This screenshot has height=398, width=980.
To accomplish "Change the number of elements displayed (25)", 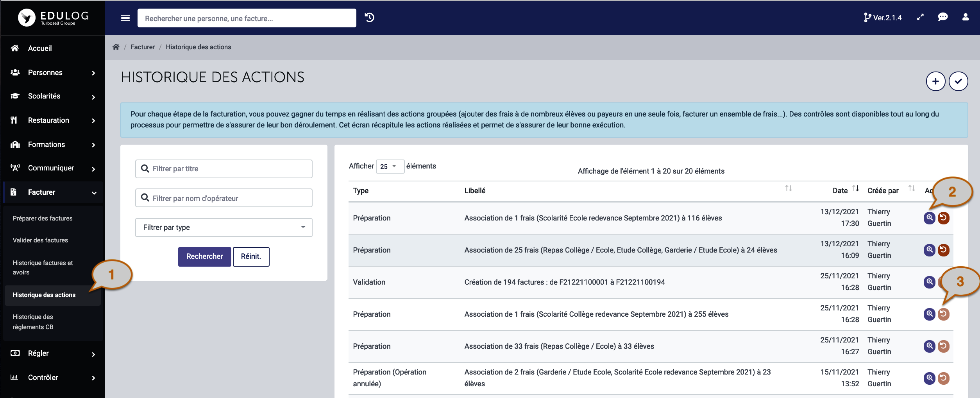I will click(x=390, y=167).
